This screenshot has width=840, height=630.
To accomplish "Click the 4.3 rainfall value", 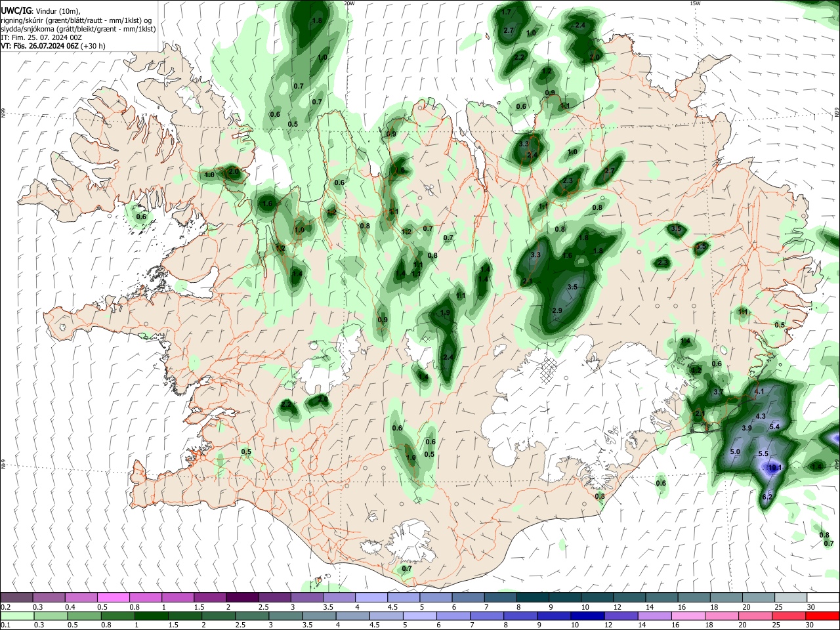I will (761, 416).
